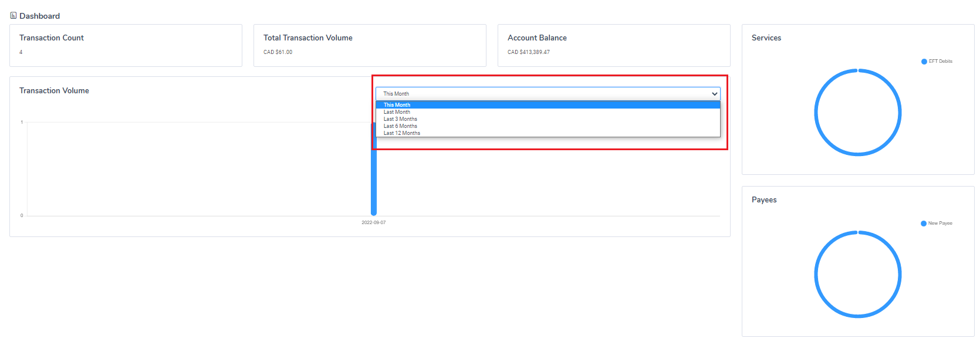Screen dimensions: 980x362
Task: Select Last 6 Months in the list
Action: coord(400,126)
